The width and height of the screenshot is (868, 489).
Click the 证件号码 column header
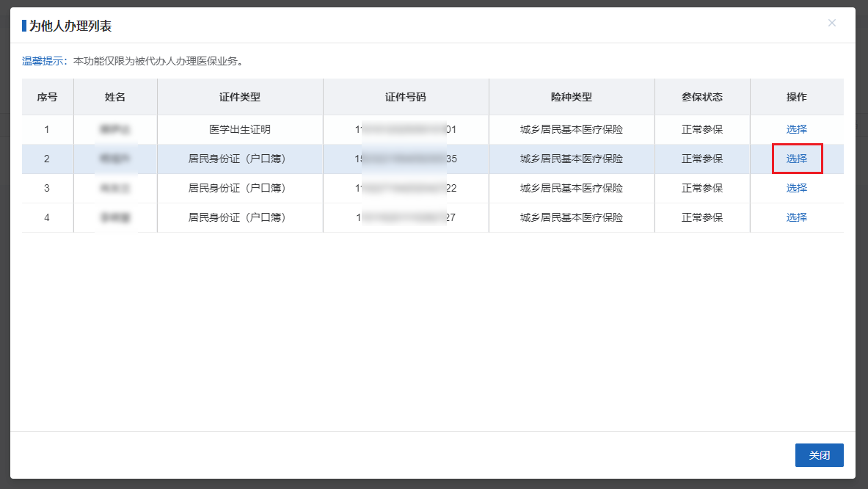point(406,97)
